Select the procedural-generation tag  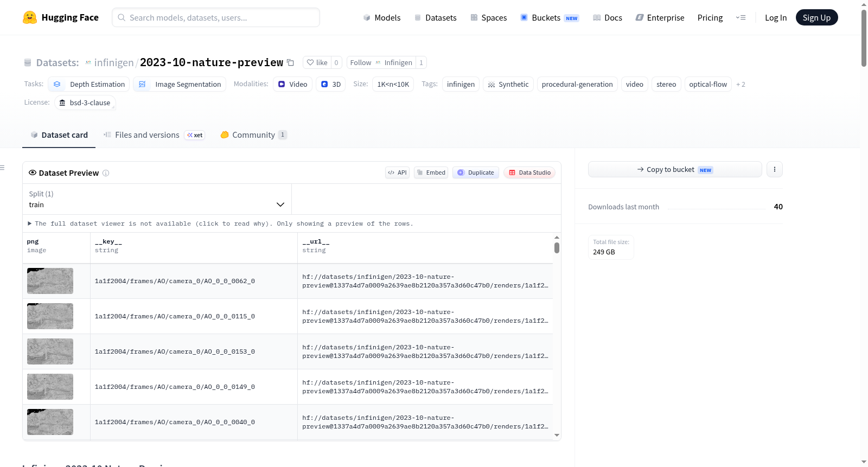pos(577,84)
